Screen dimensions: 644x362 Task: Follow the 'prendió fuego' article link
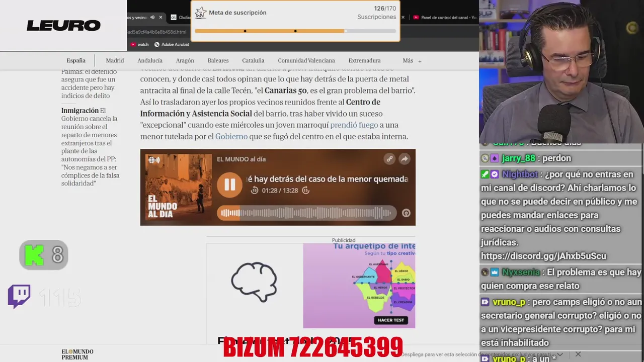click(x=354, y=125)
